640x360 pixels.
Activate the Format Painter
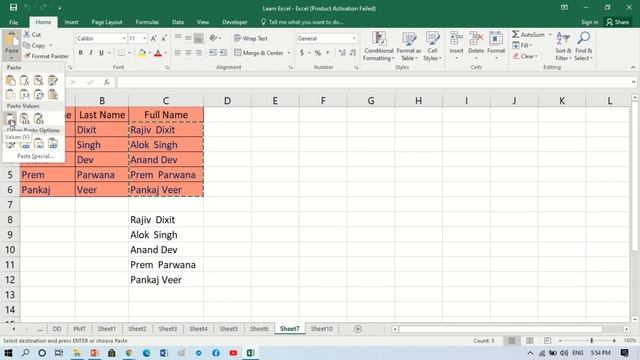(x=46, y=56)
